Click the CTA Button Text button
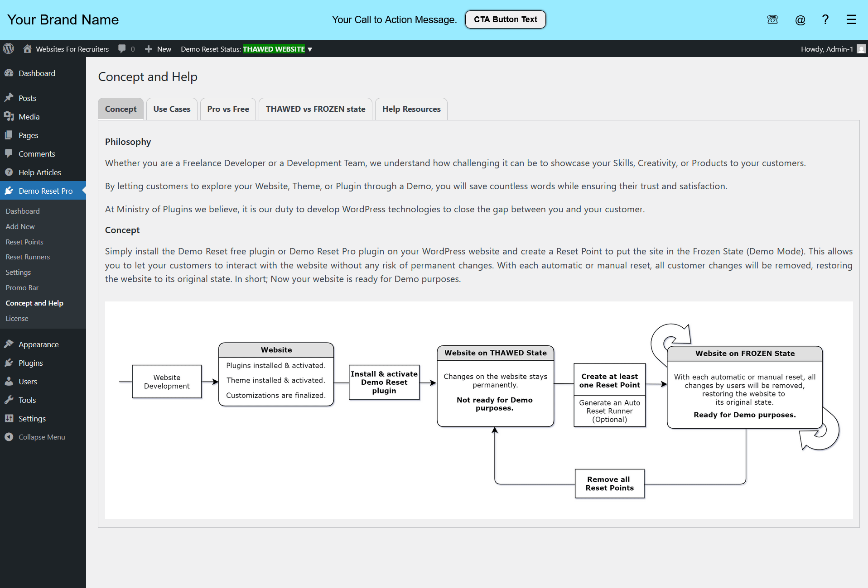This screenshot has height=588, width=868. click(506, 19)
